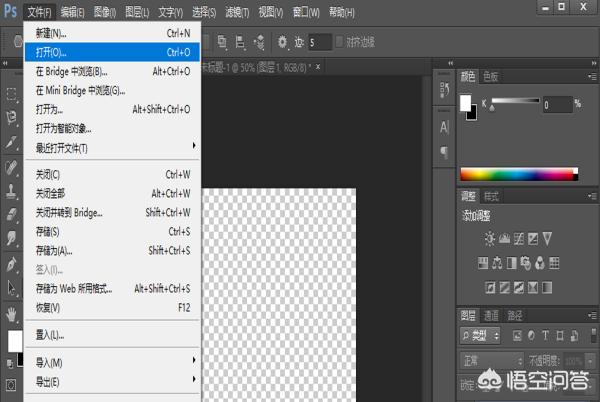Click the Curves adjustment icon
The height and width of the screenshot is (402, 600).
pyautogui.click(x=518, y=239)
